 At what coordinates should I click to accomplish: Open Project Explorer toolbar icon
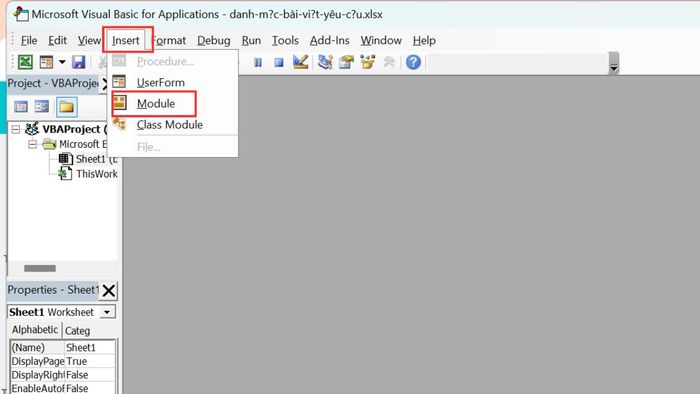[x=325, y=62]
